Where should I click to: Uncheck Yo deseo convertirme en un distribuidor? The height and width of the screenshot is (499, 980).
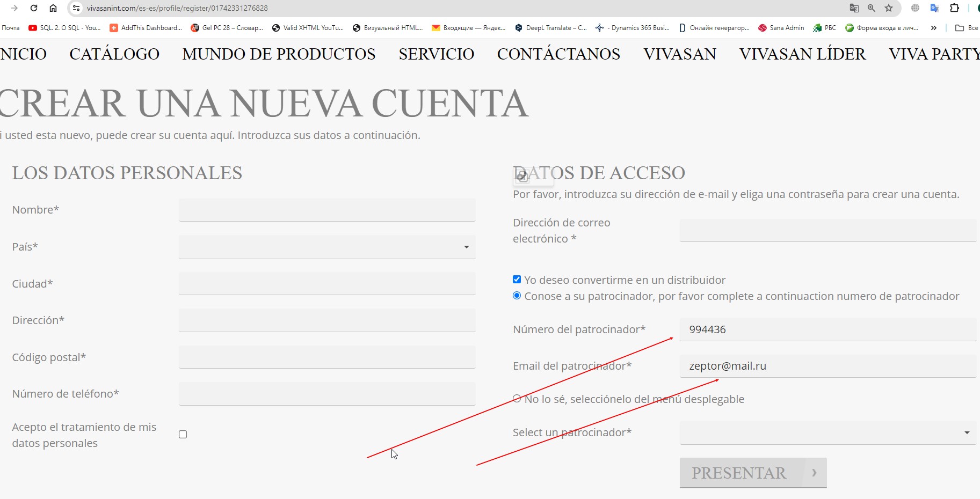click(x=517, y=279)
